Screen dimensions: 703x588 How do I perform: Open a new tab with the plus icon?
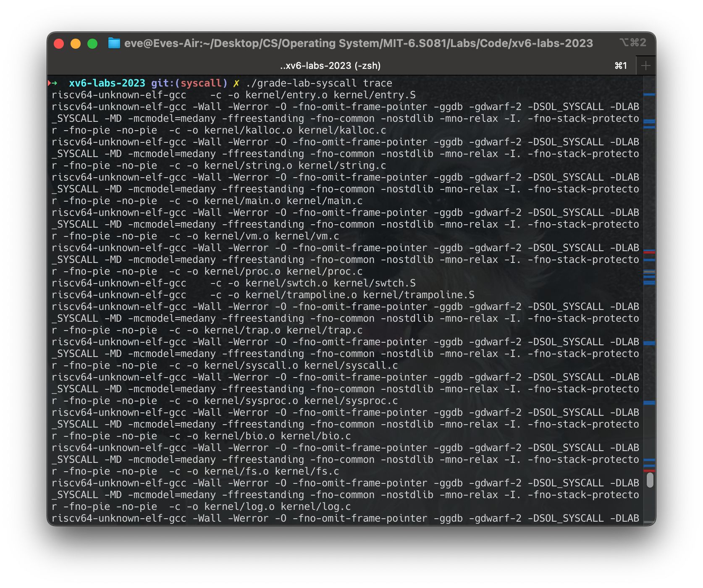tap(645, 65)
